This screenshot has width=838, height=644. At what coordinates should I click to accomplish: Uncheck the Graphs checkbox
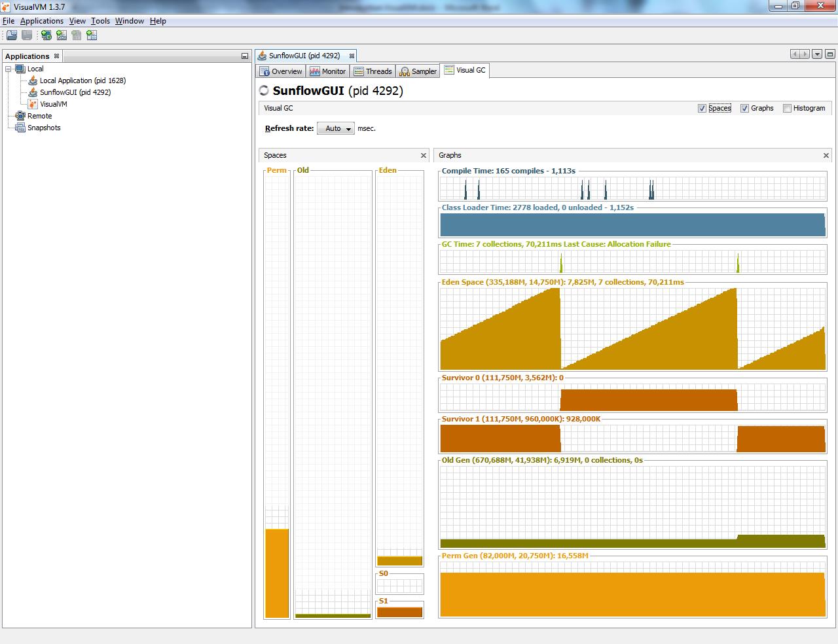click(x=744, y=108)
